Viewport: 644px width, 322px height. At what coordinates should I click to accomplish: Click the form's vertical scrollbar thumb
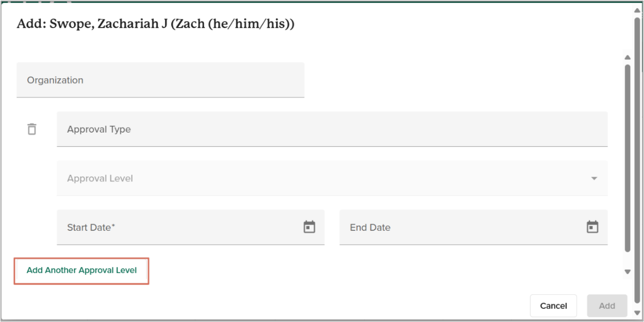point(628,154)
